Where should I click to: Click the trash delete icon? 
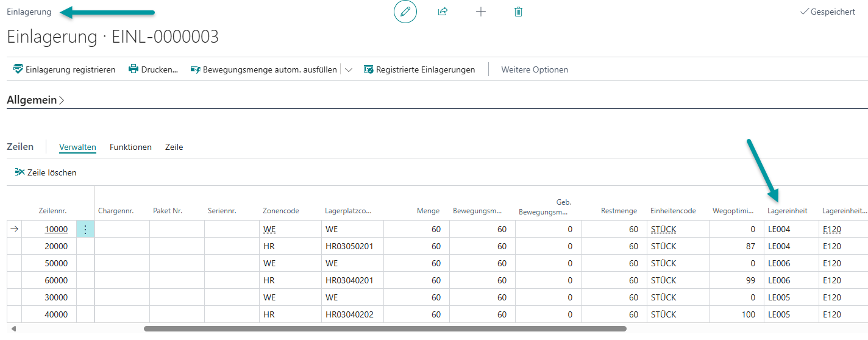click(519, 12)
